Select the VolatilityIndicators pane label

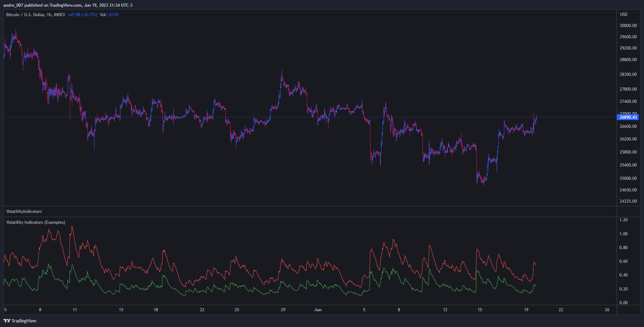point(24,211)
